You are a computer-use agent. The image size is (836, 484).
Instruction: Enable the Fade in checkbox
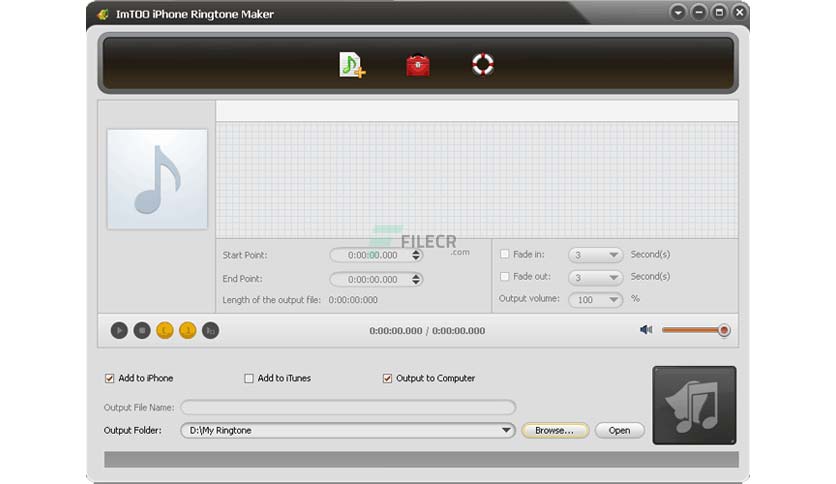pyautogui.click(x=504, y=254)
